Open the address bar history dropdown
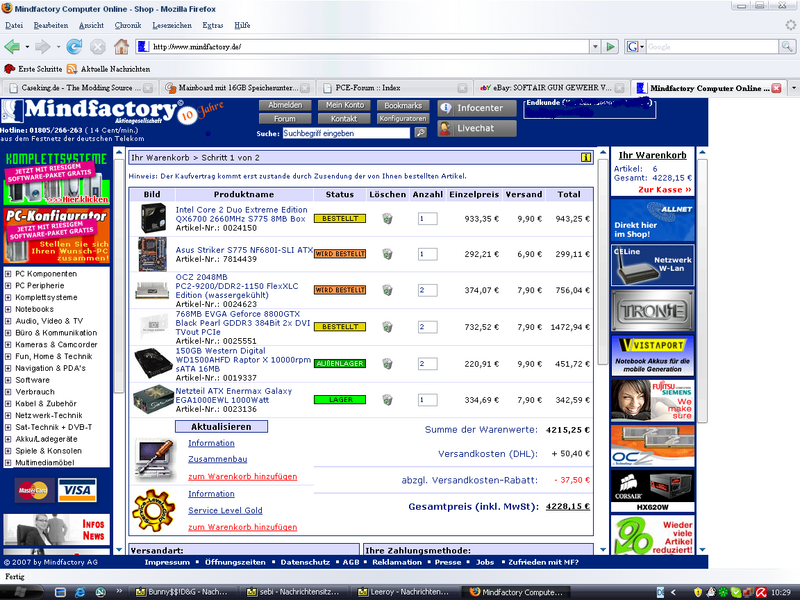This screenshot has width=800, height=600. 595,47
